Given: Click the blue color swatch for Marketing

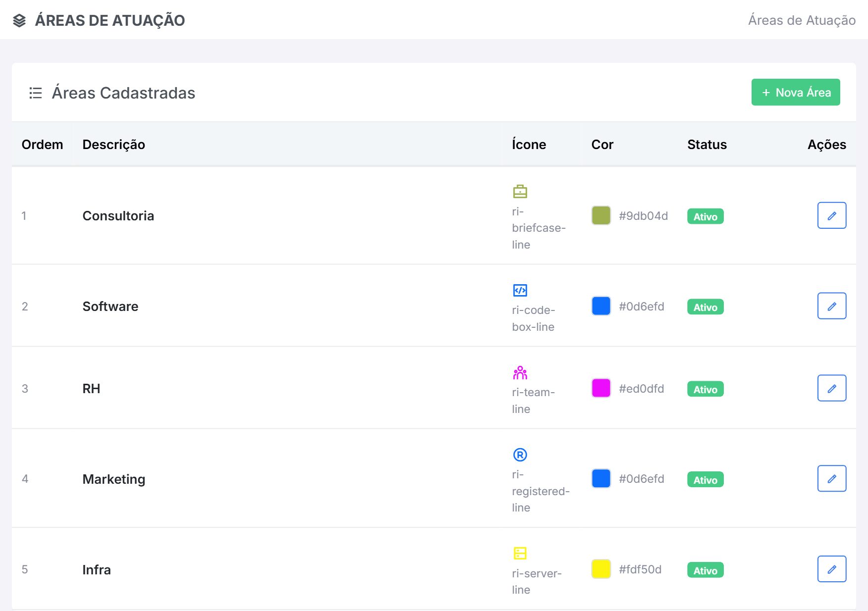Looking at the screenshot, I should (601, 479).
